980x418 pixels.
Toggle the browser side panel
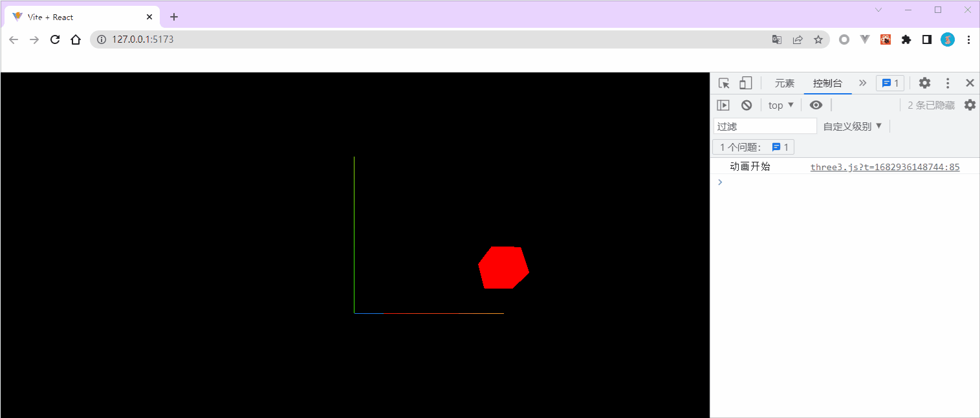tap(927, 39)
